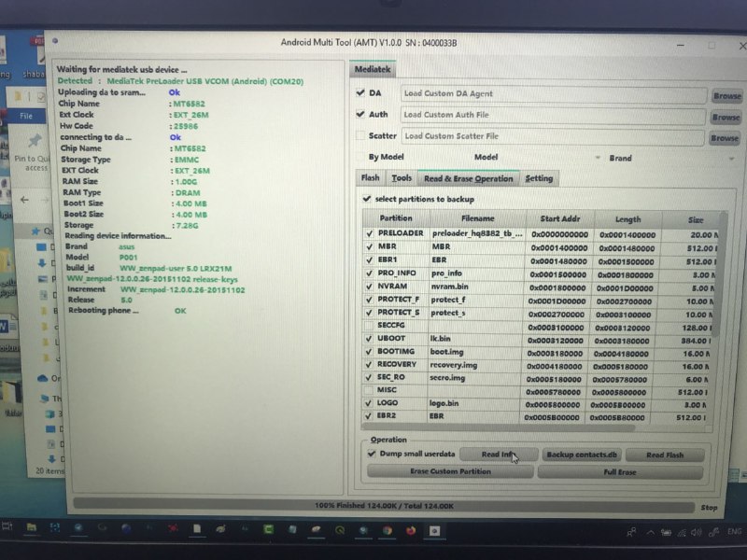Viewport: 747px width, 560px height.
Task: Launch Google Chrome from the taskbar
Action: point(388,530)
